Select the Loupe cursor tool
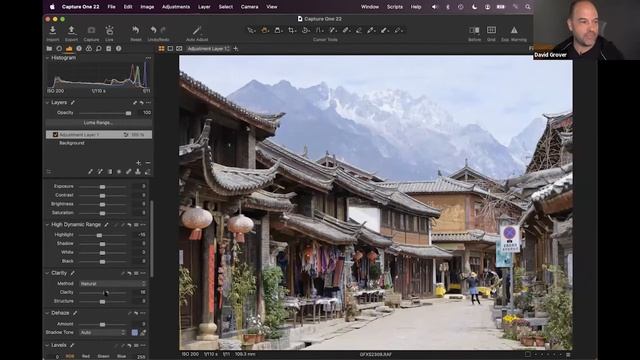The height and width of the screenshot is (360, 640). 278,30
